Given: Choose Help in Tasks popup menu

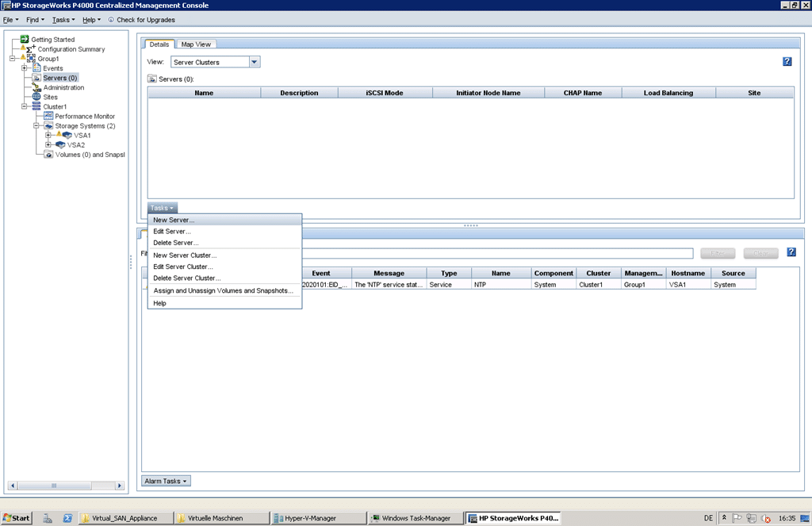Looking at the screenshot, I should [224, 302].
